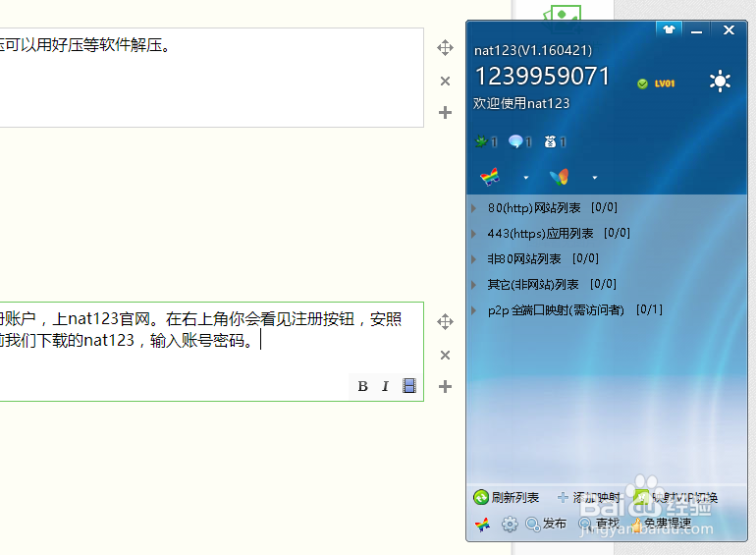This screenshot has width=756, height=555.
Task: Click the 发布 publish button
Action: (546, 524)
